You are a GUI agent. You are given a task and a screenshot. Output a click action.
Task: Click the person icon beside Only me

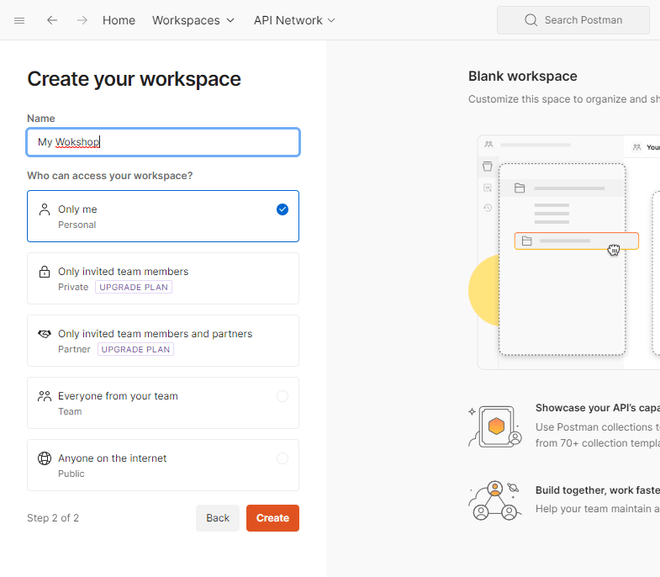pos(44,209)
